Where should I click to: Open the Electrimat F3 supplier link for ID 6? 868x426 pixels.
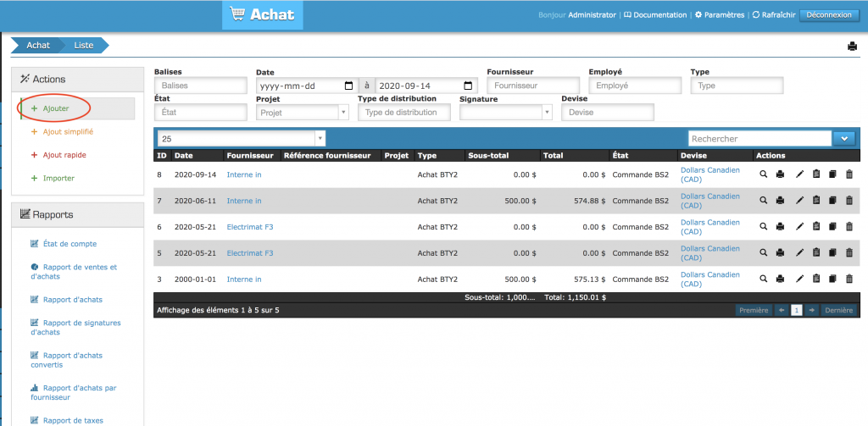coord(250,227)
